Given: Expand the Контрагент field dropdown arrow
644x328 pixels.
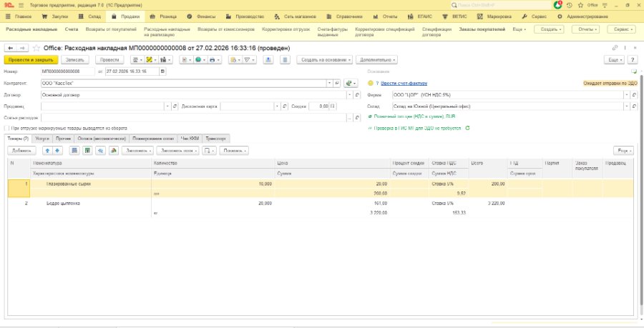Looking at the screenshot, I should 329,83.
